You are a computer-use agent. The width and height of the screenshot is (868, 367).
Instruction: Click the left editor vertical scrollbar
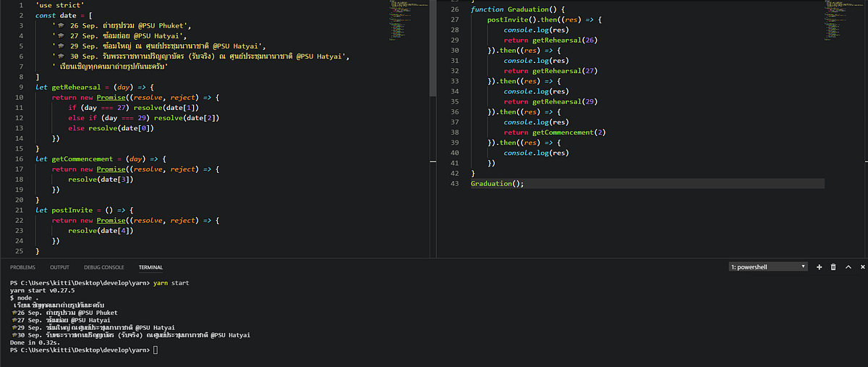pos(433,47)
